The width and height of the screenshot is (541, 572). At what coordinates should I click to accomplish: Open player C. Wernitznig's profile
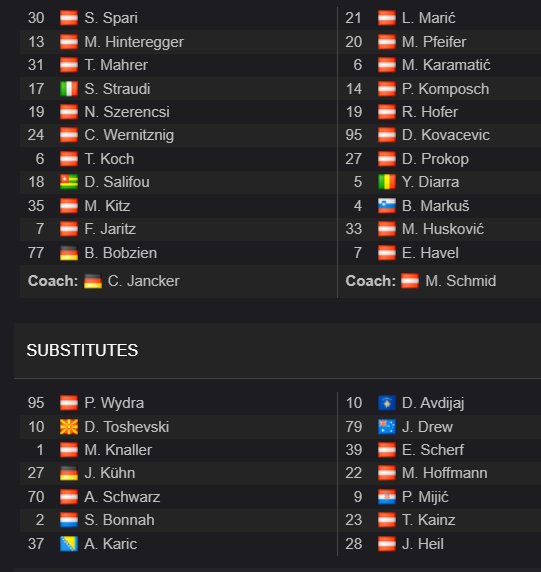[129, 135]
